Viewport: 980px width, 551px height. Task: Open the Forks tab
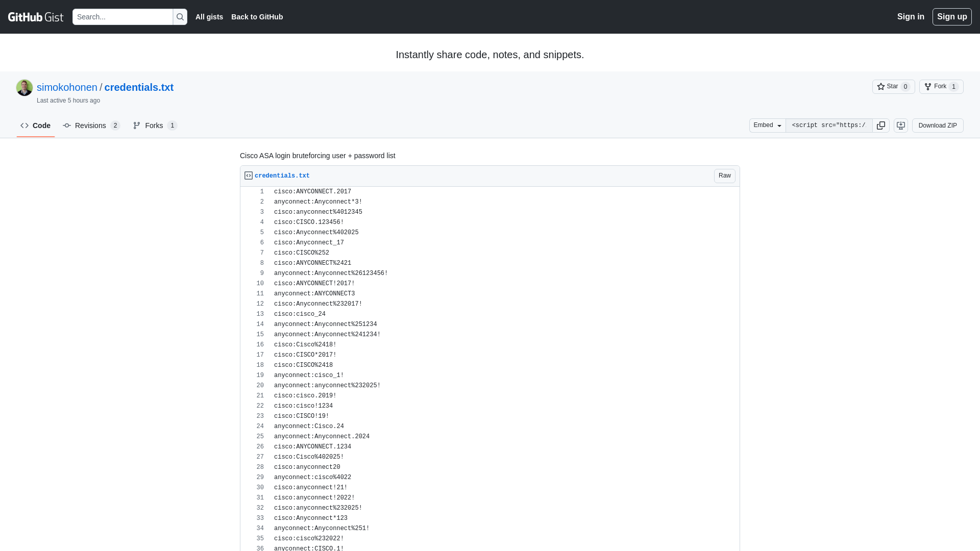pos(153,125)
